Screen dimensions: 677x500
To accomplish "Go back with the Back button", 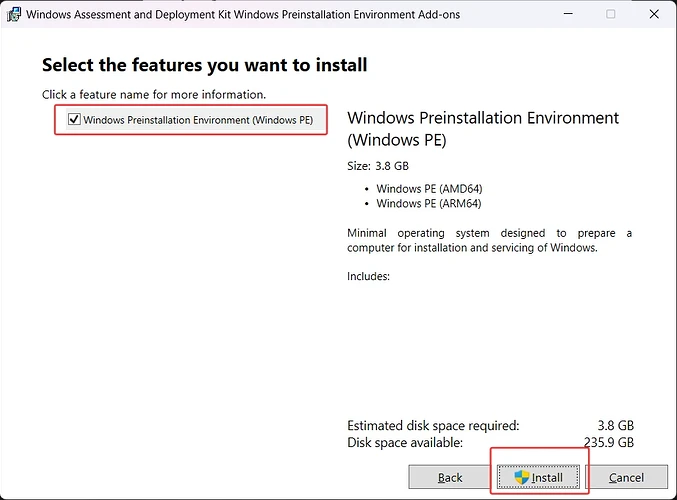I will (450, 477).
